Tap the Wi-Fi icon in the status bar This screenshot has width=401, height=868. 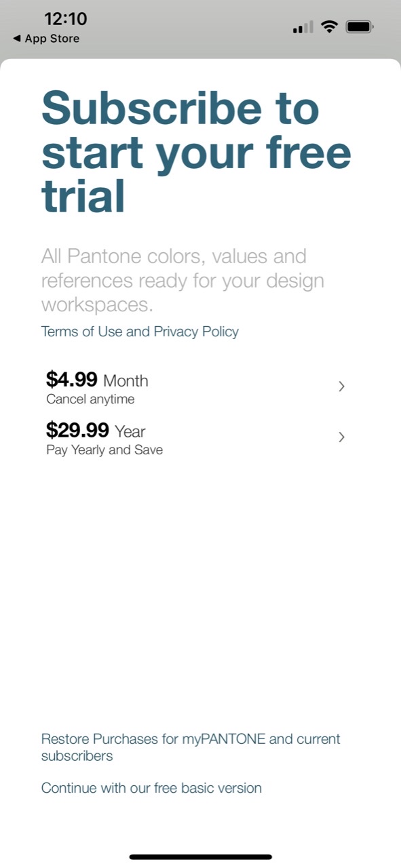(x=329, y=27)
